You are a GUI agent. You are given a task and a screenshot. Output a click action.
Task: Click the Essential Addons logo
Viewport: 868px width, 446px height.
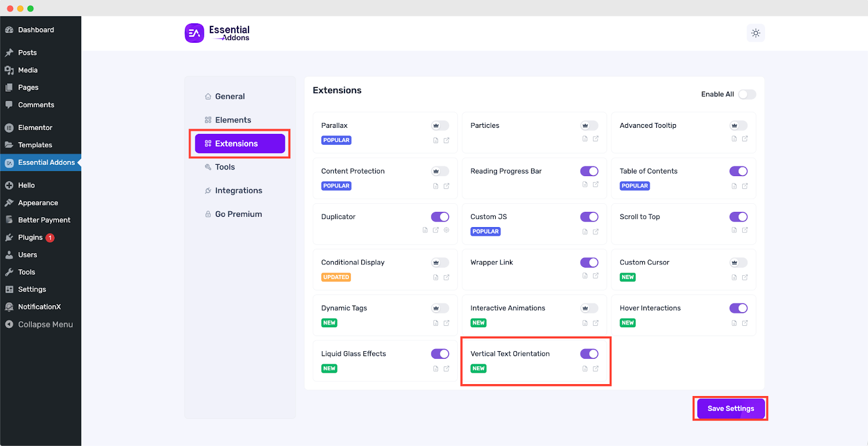pos(217,33)
